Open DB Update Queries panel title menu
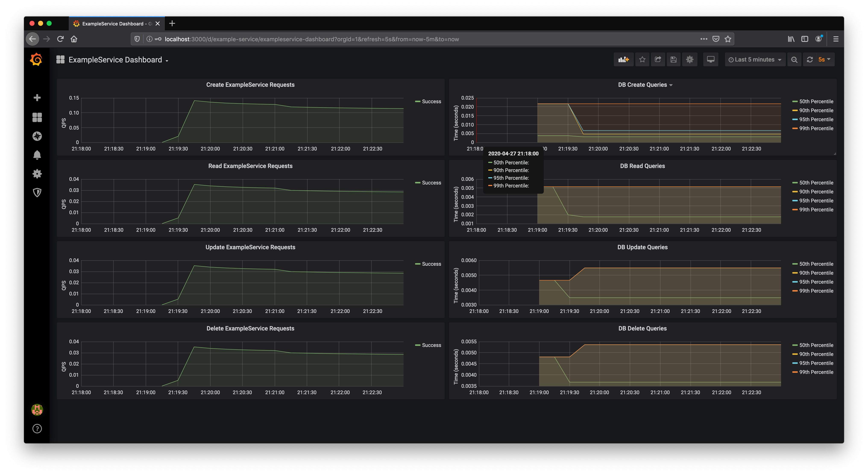868x475 pixels. click(642, 247)
